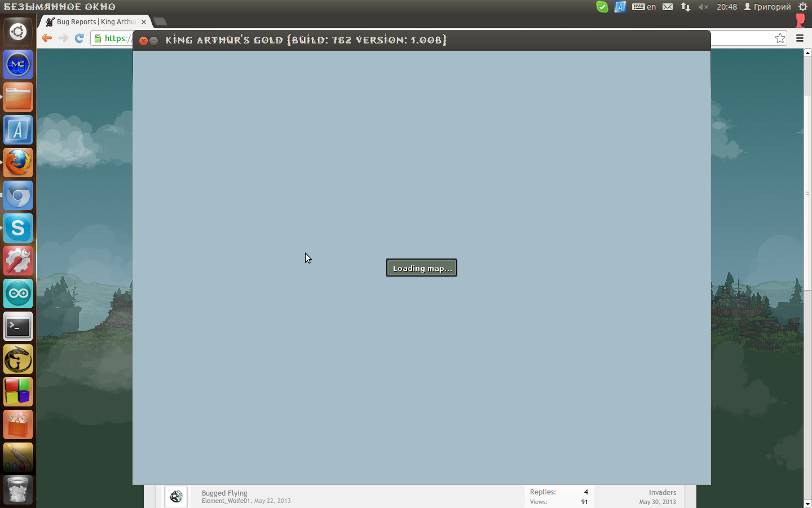Open a new browser tab

160,22
